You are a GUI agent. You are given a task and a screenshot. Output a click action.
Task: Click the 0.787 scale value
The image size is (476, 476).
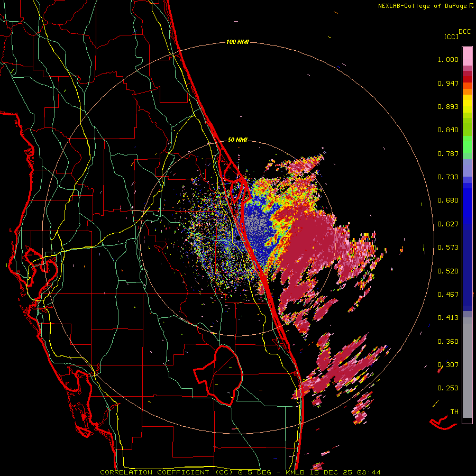pos(448,153)
